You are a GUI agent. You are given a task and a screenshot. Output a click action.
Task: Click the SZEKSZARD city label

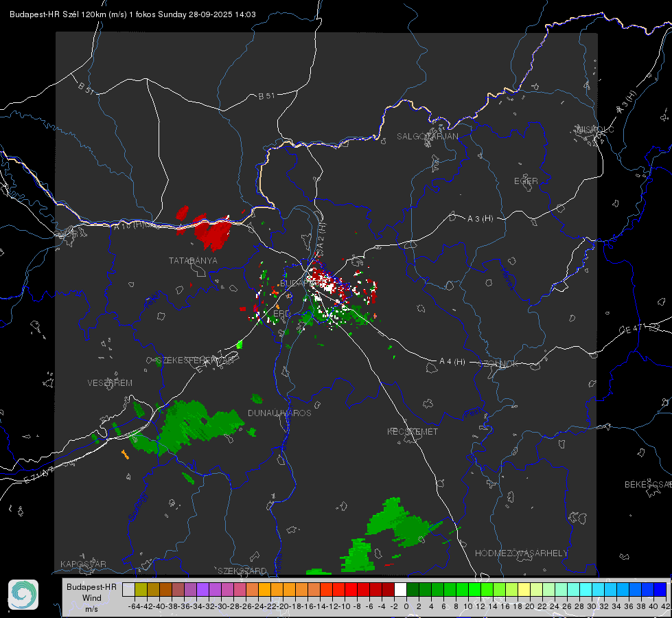click(x=242, y=571)
